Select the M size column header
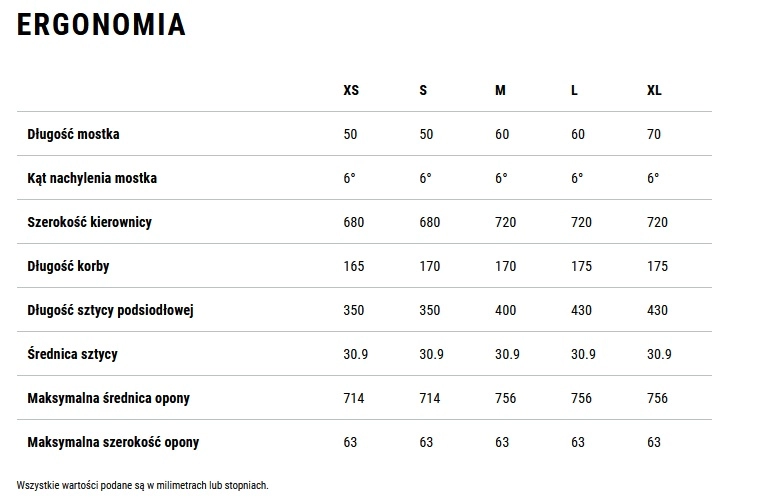 tap(500, 90)
